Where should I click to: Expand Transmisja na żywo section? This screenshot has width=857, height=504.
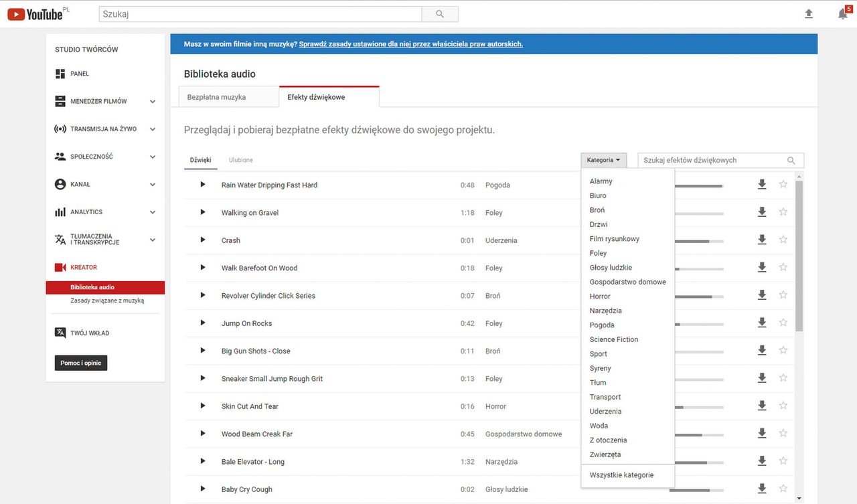153,129
